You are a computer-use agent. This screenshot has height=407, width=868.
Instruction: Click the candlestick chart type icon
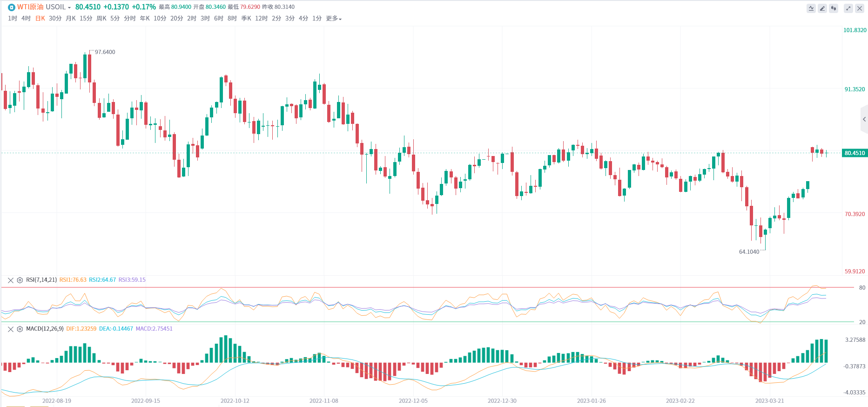tap(834, 8)
